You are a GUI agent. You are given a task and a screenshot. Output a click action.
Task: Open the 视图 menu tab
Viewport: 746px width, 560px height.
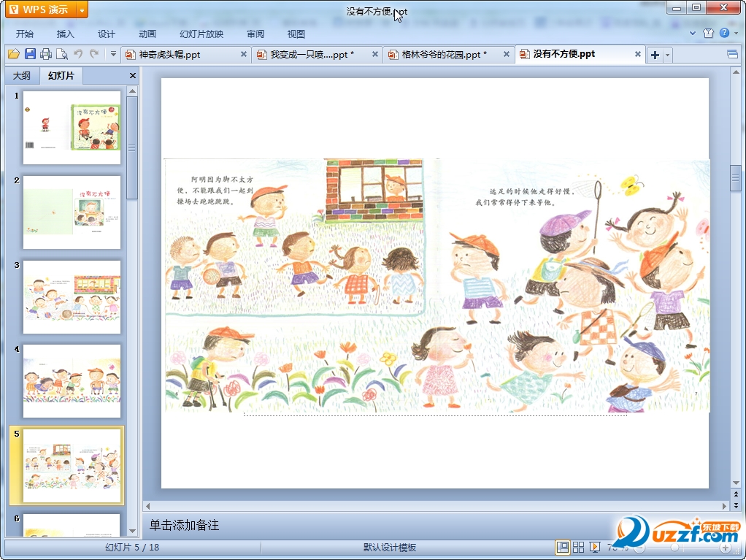click(296, 34)
